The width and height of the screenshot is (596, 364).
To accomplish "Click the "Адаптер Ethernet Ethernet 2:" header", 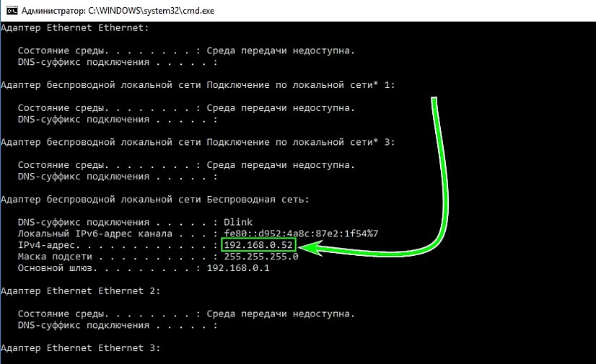I will 81,290.
